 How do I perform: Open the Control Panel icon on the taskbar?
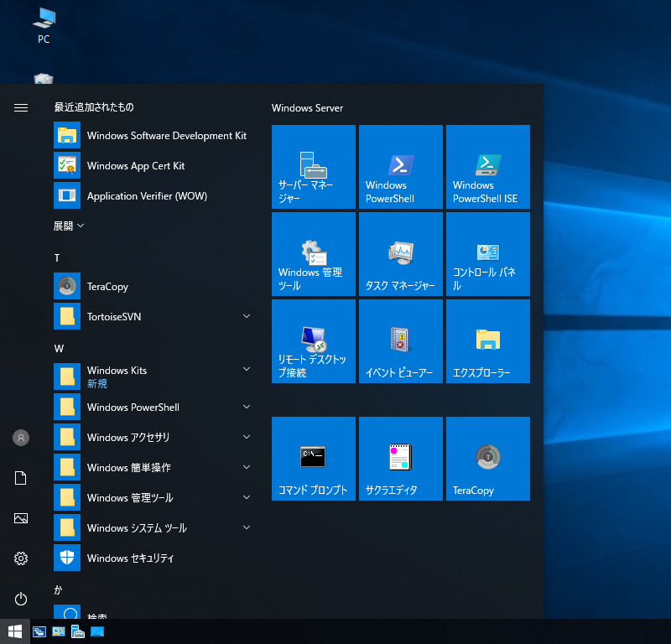pyautogui.click(x=59, y=631)
